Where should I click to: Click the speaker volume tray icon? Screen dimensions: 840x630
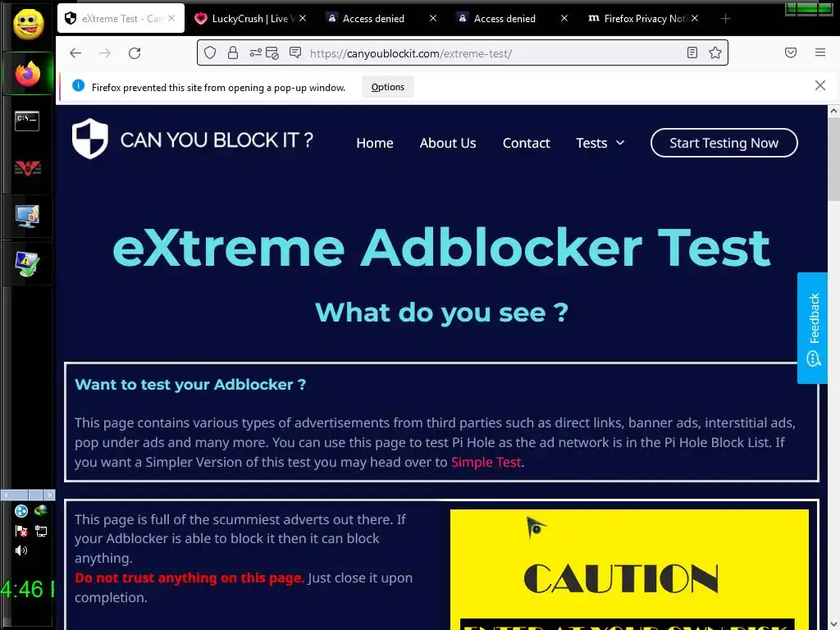(21, 550)
